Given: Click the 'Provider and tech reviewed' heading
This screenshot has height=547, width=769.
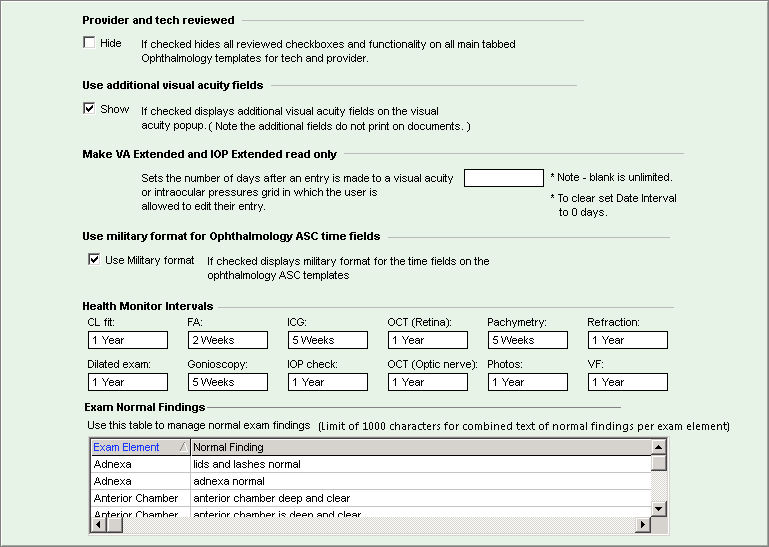Looking at the screenshot, I should [x=158, y=20].
